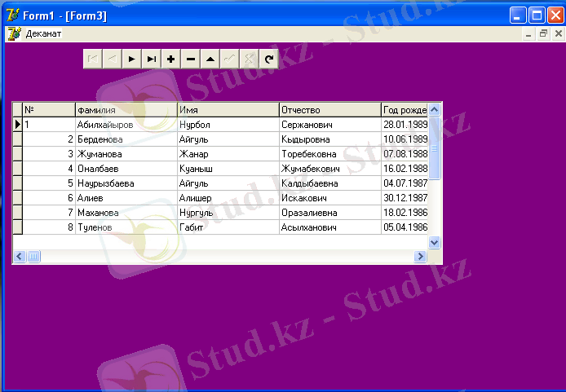Jump to last record in navigator
This screenshot has height=392, width=566.
tap(152, 59)
